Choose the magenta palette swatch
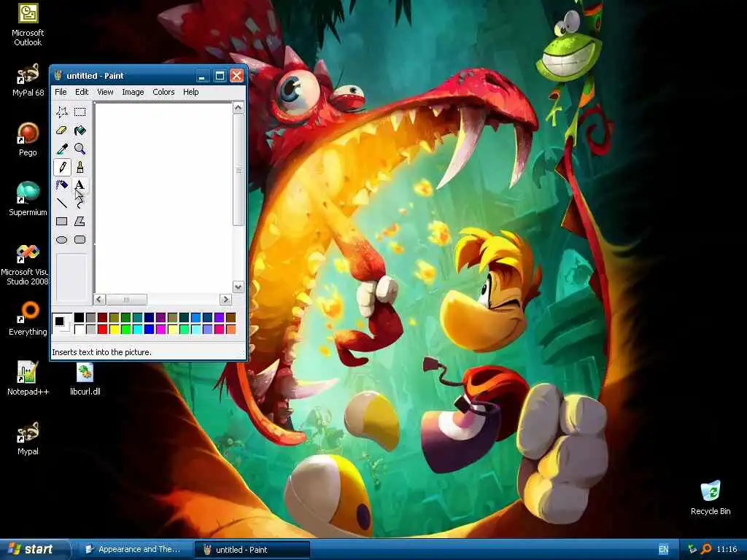747x560 pixels. coord(161,329)
